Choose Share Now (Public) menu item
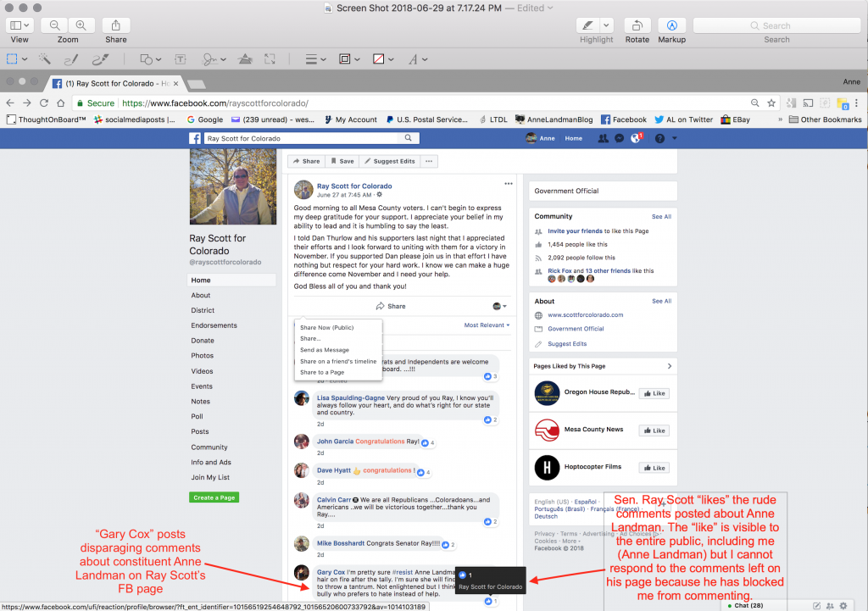Screen dimensions: 868x611 point(326,328)
